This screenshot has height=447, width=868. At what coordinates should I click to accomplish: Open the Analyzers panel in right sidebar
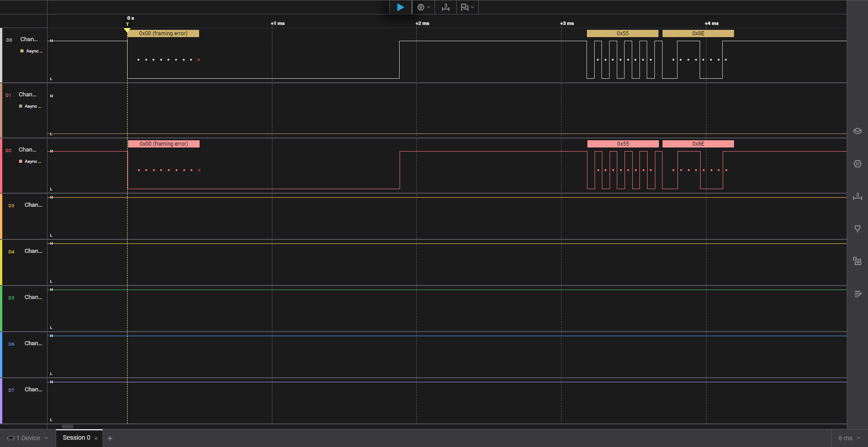(x=857, y=164)
